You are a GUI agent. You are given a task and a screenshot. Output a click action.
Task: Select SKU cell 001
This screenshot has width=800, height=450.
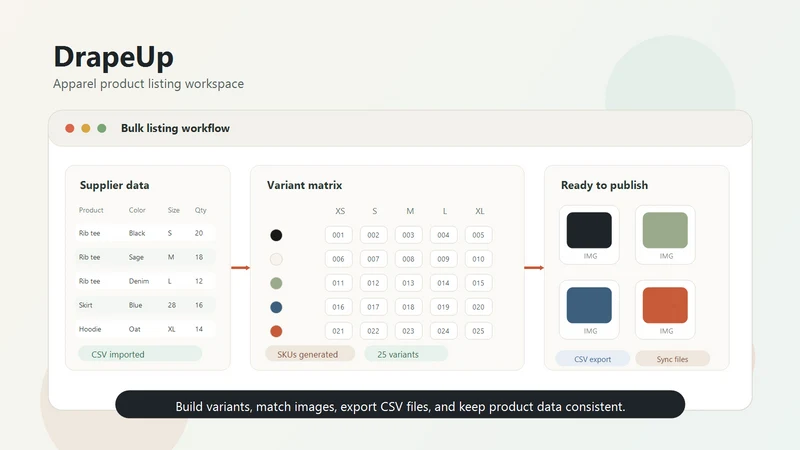(338, 235)
